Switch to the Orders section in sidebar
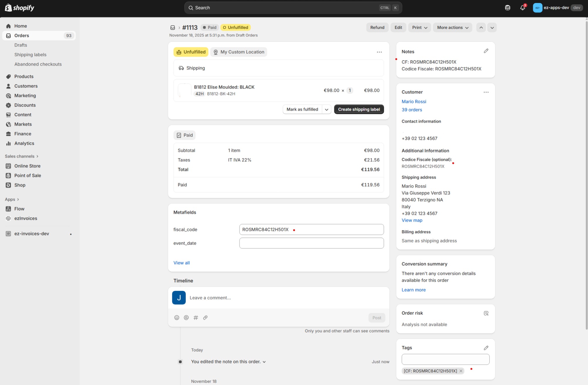 tap(22, 36)
